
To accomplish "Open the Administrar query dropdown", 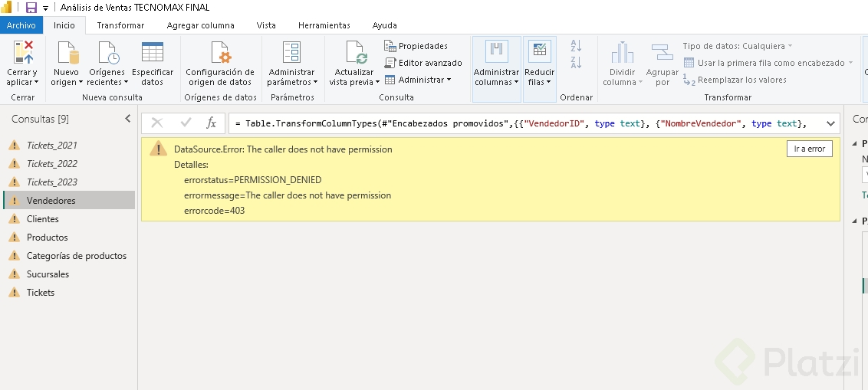I will (418, 80).
